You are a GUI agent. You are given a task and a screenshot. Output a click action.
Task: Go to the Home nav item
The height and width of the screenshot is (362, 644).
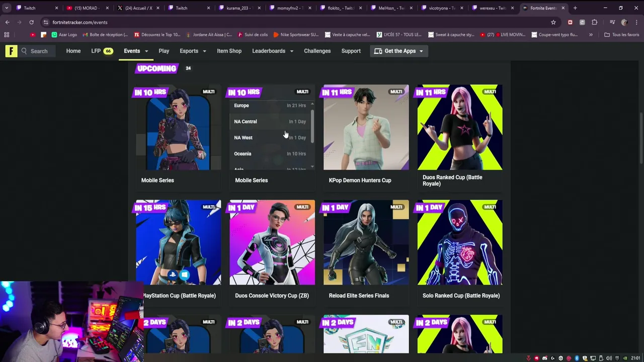(x=73, y=51)
